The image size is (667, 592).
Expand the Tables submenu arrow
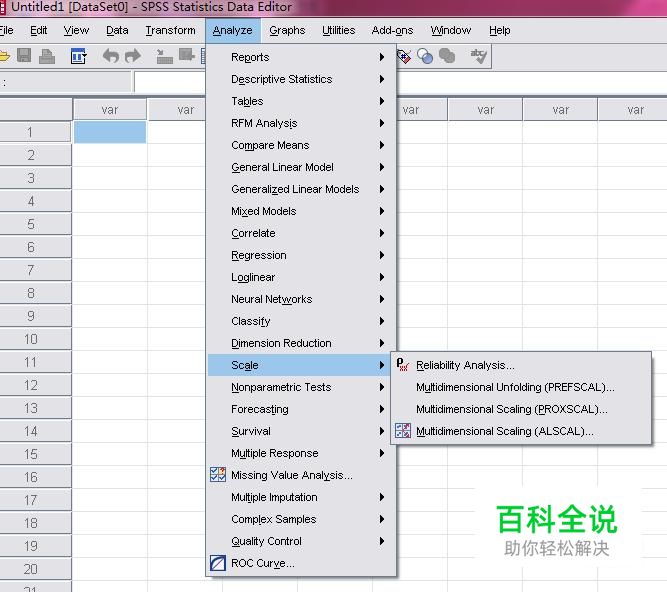point(382,101)
